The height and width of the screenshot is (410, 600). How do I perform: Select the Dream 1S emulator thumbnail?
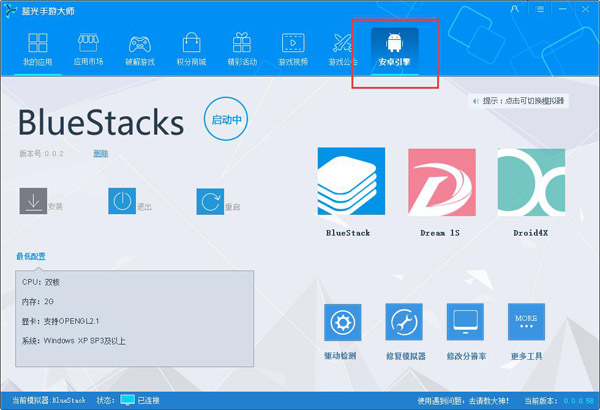pyautogui.click(x=442, y=182)
